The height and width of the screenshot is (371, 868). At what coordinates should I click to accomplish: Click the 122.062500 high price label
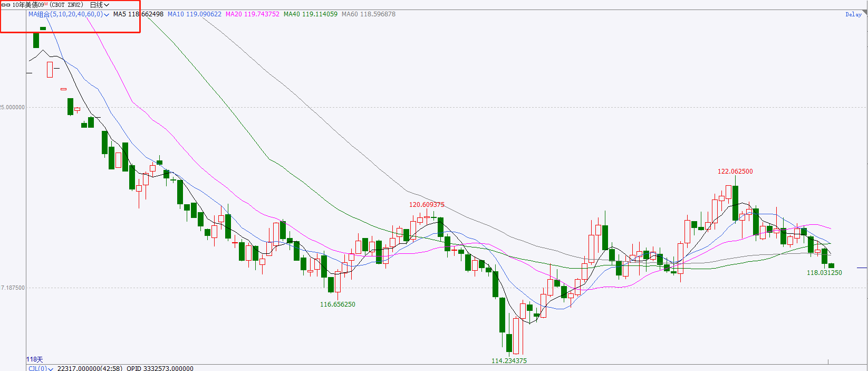[x=735, y=172]
